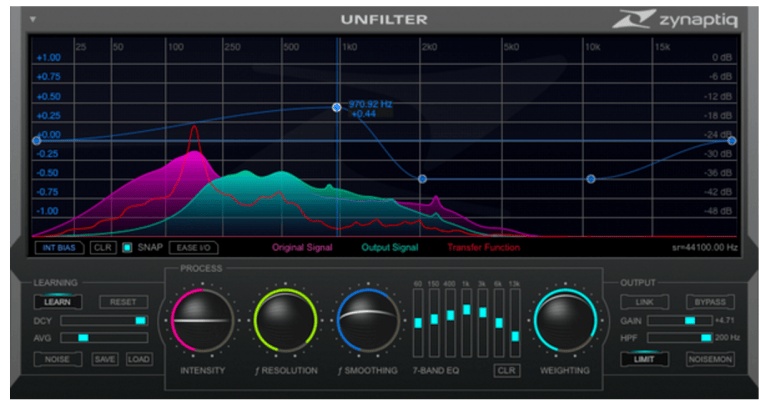The width and height of the screenshot is (768, 408).
Task: Toggle the NOISEMON button
Action: pyautogui.click(x=710, y=360)
